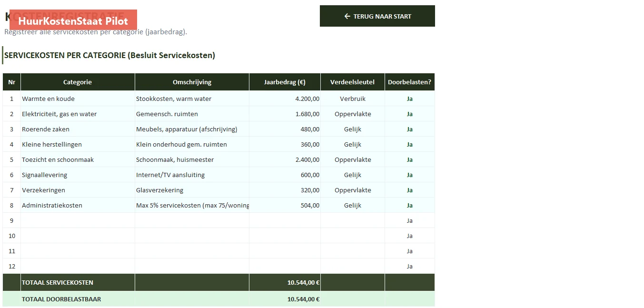The image size is (644, 308).
Task: Select the Roerende zaken cell
Action: (x=78, y=129)
